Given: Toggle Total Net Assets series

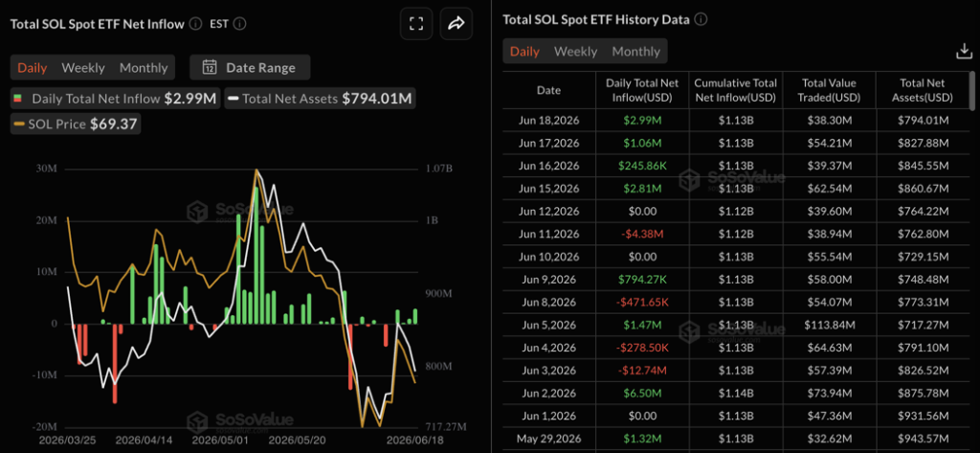Looking at the screenshot, I should (321, 99).
